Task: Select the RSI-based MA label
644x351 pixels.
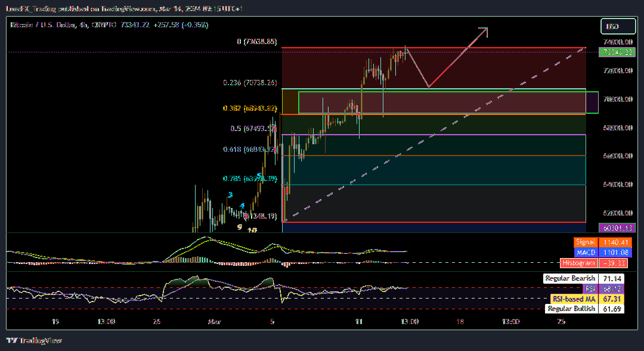Action: point(574,299)
